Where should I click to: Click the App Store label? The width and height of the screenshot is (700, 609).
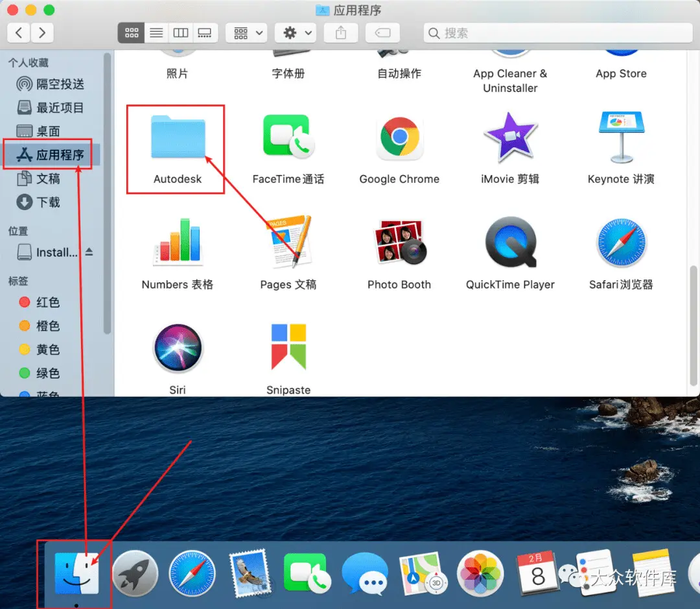click(621, 74)
